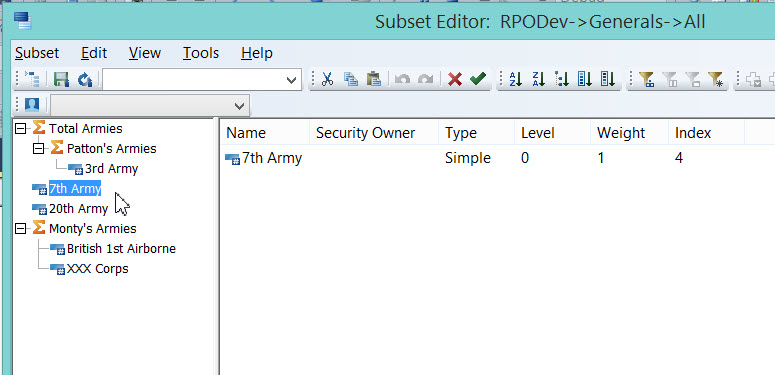
Task: Select XXX Corps in the tree
Action: (97, 269)
